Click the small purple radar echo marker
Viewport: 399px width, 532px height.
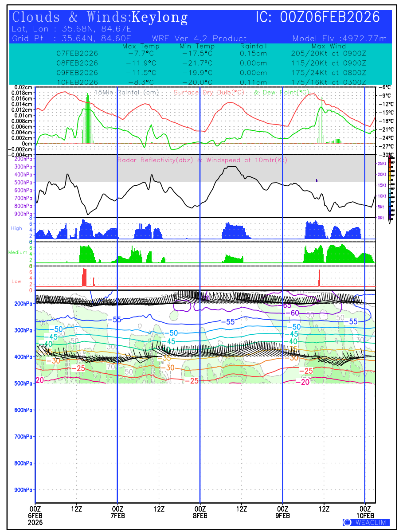pos(317,180)
